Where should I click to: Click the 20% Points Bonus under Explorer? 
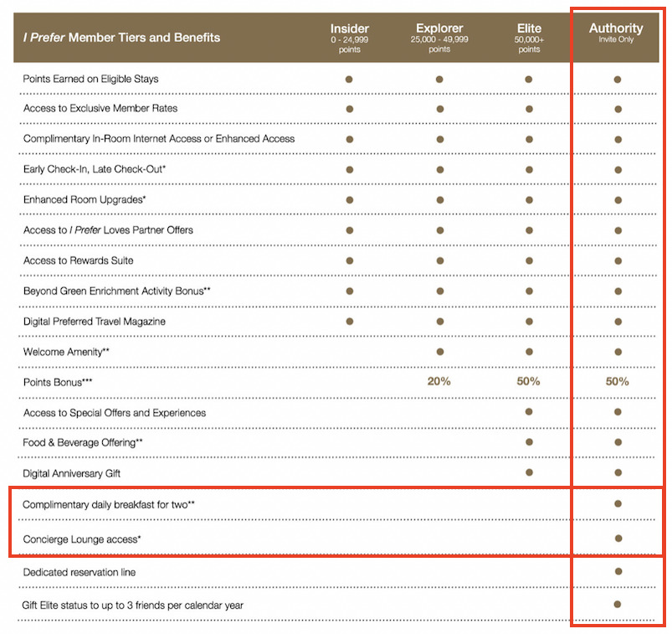coord(439,381)
